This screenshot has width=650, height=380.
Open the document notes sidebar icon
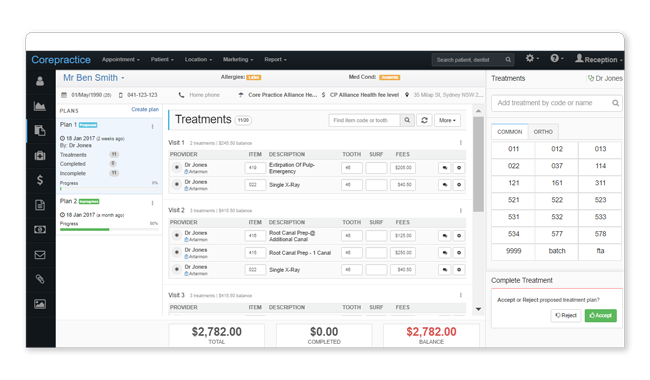[40, 205]
